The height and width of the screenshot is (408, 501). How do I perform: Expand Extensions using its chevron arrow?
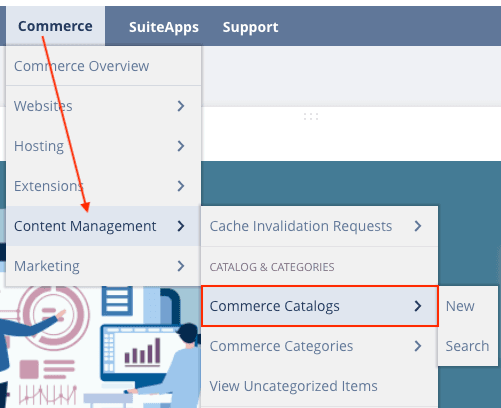pos(181,186)
